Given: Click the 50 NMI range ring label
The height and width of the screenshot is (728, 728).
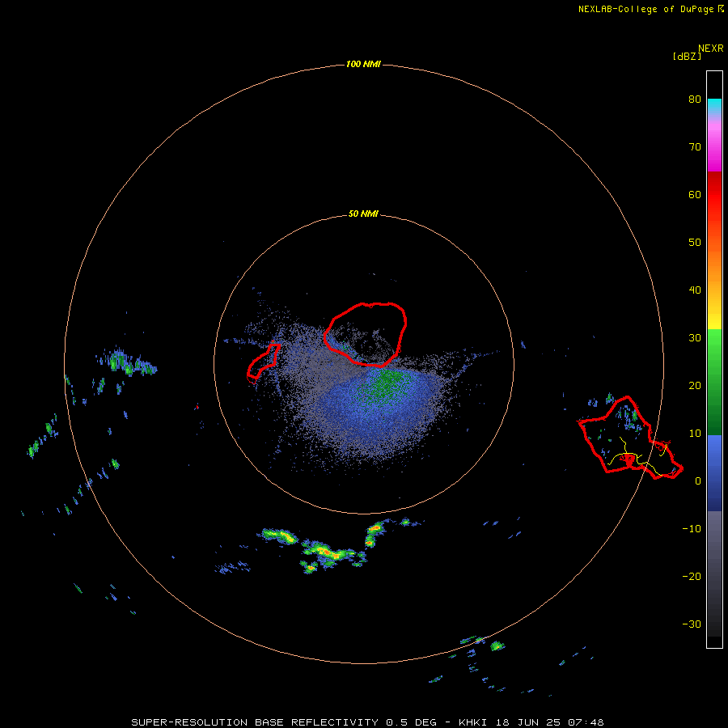Looking at the screenshot, I should pyautogui.click(x=363, y=214).
